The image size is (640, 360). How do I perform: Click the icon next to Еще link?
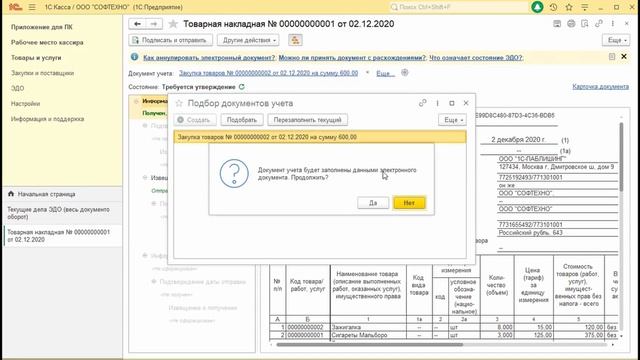coord(404,73)
